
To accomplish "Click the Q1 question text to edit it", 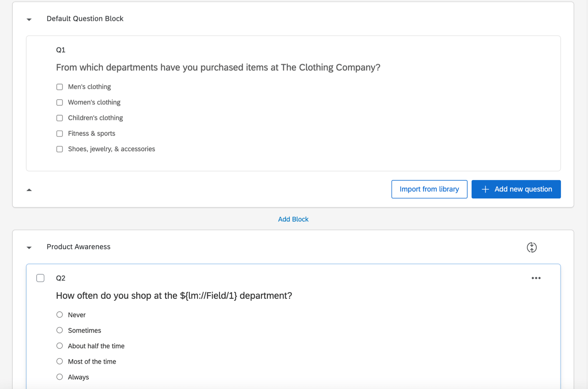I will 218,67.
